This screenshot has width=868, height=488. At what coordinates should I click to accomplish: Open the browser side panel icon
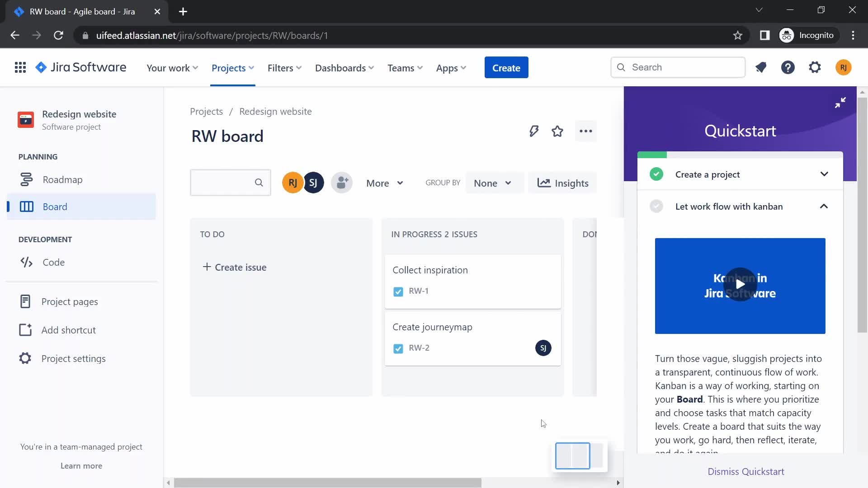pos(764,35)
